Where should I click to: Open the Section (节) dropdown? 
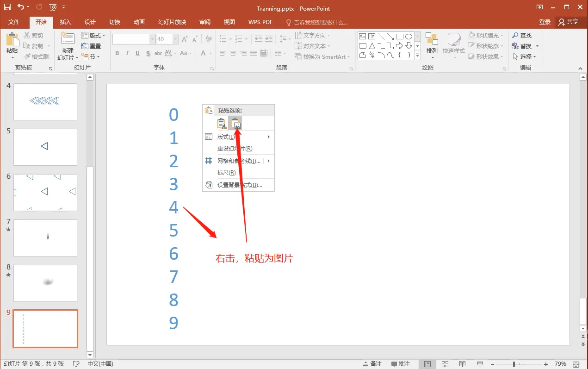(x=91, y=56)
